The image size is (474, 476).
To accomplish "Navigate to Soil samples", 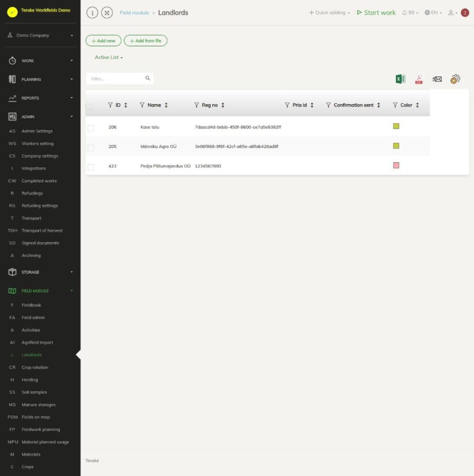I will click(34, 392).
